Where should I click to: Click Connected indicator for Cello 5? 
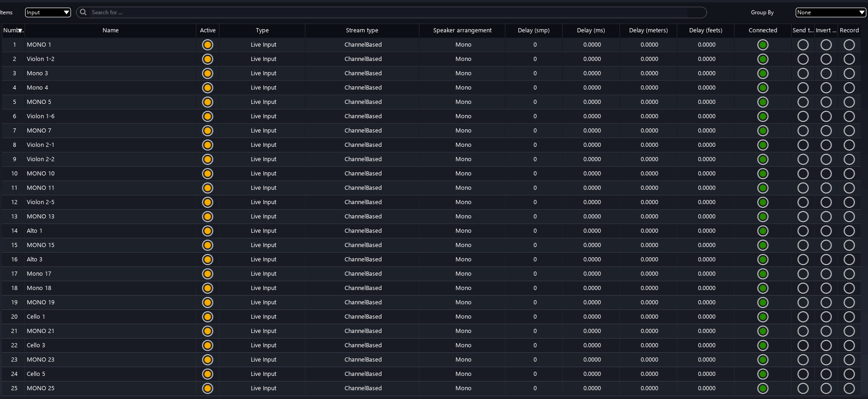[x=763, y=374]
